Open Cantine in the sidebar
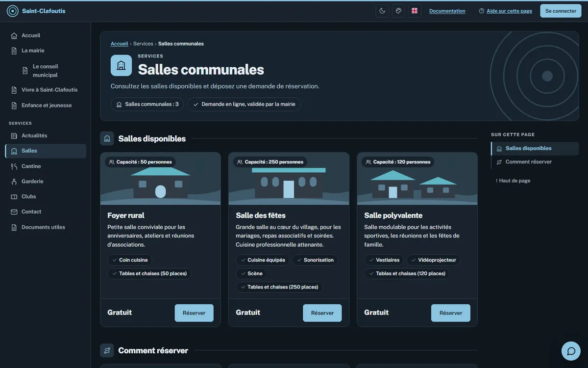 pyautogui.click(x=46, y=166)
